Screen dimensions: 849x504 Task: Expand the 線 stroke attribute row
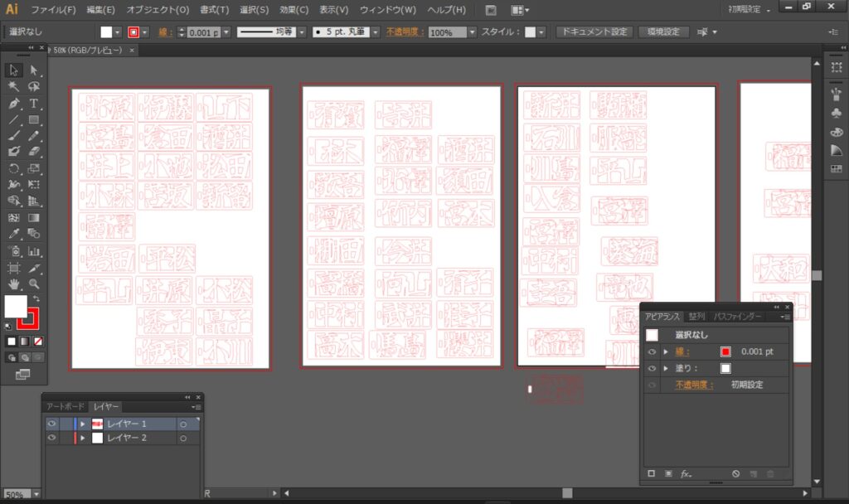click(665, 352)
